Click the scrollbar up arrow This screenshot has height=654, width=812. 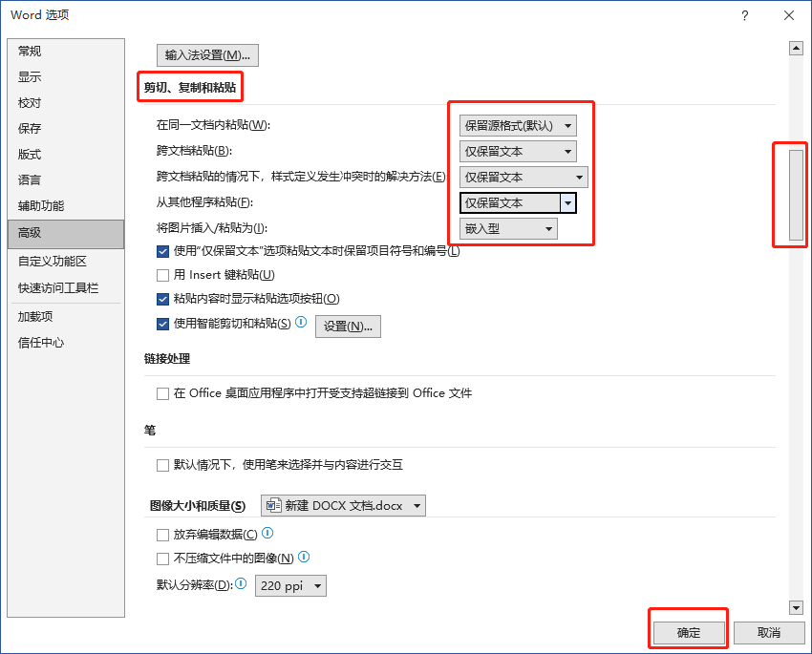click(x=796, y=49)
